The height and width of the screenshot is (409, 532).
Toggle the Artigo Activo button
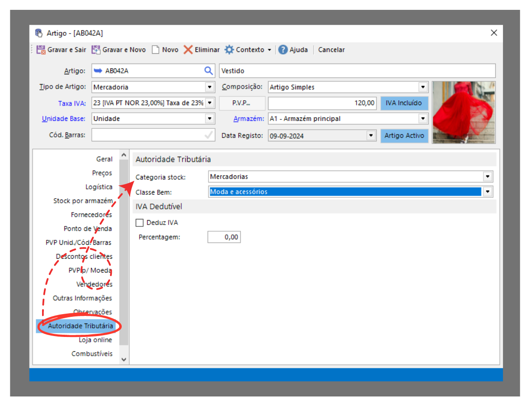tap(404, 136)
